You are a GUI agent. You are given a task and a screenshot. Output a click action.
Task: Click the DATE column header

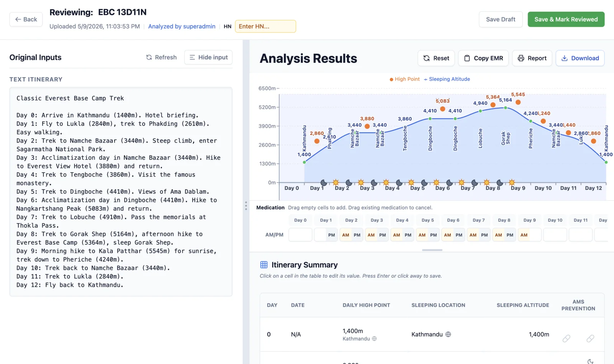(298, 305)
